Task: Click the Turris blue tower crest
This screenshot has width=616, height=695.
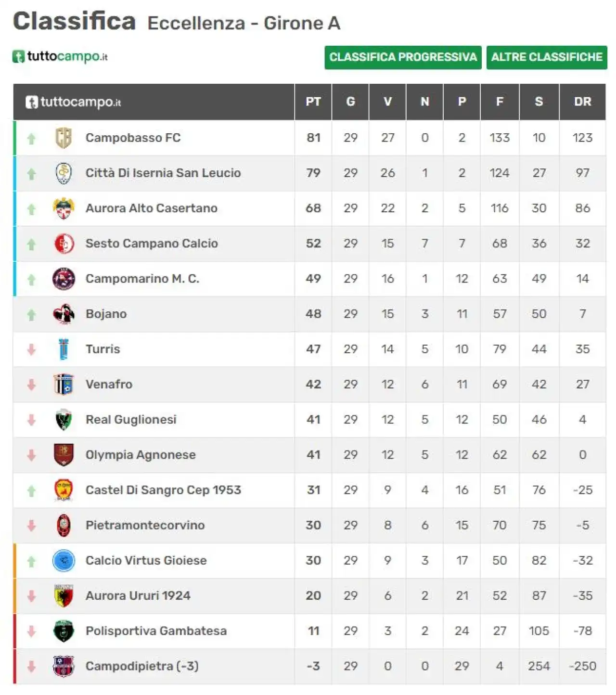Action: click(64, 349)
